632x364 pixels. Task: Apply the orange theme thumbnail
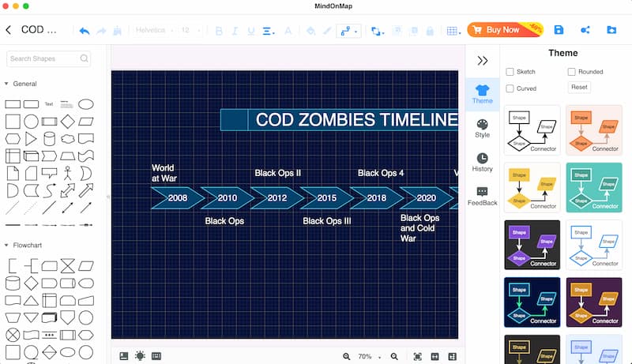[x=594, y=130]
